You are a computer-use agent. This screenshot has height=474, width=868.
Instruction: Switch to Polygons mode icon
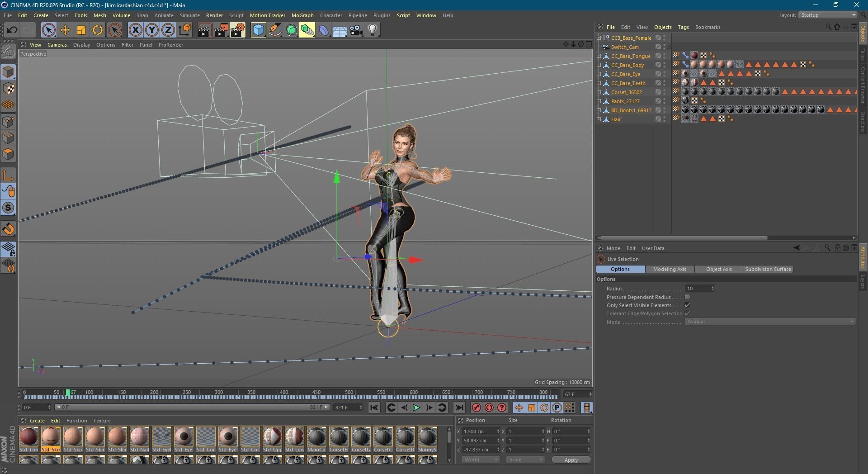8,155
